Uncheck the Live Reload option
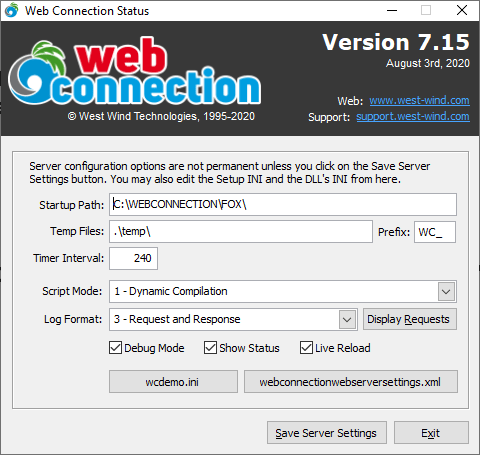This screenshot has height=455, width=480. pos(306,348)
